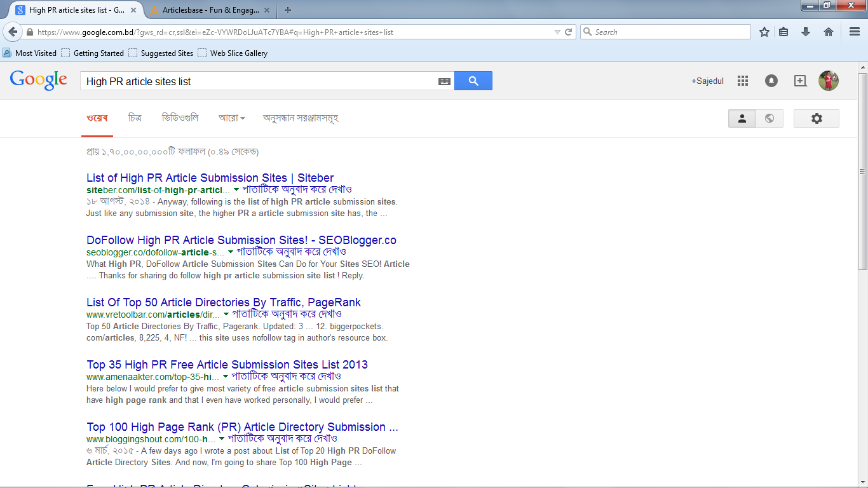Open Most Visited bookmarks folder
Image resolution: width=868 pixels, height=488 pixels.
pos(30,53)
